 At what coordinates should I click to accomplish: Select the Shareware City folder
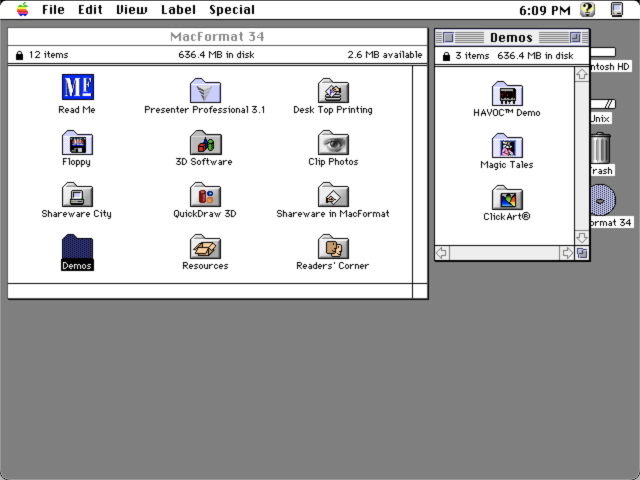[x=77, y=195]
